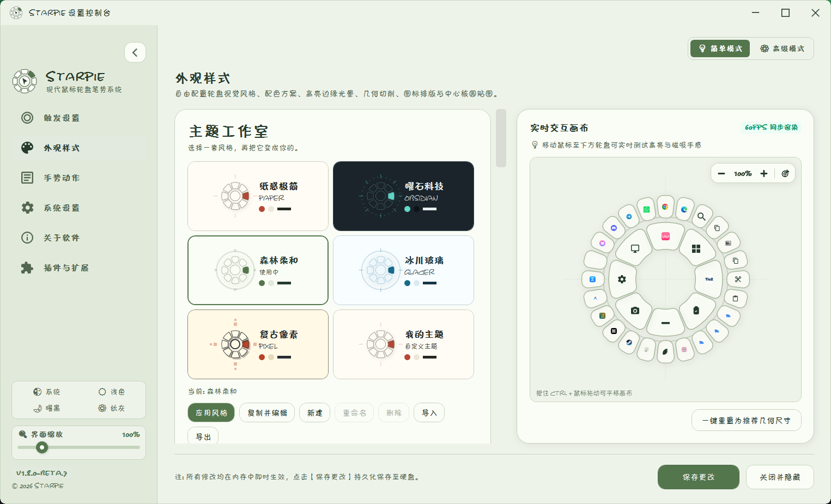Screen dimensions: 831x504
Task: Click the 导入 button
Action: click(429, 412)
